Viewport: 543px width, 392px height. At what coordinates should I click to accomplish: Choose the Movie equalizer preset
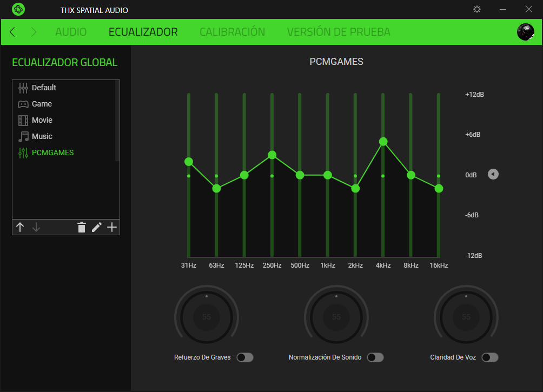[64, 121]
